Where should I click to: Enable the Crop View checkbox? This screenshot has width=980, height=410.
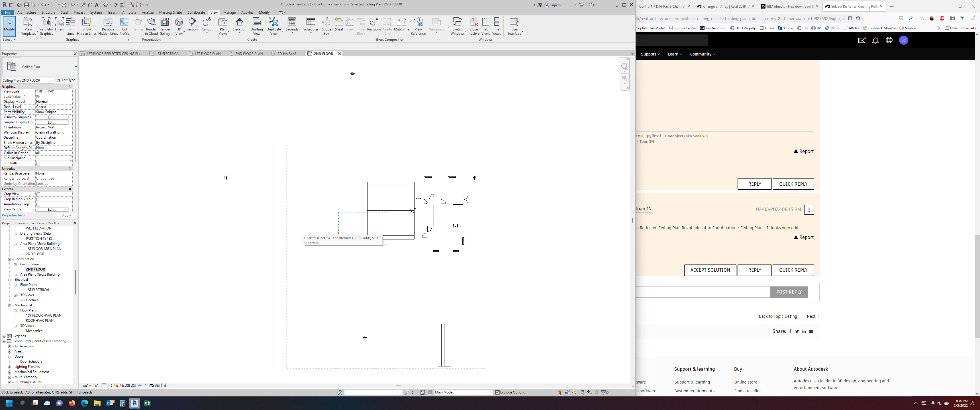pos(38,194)
